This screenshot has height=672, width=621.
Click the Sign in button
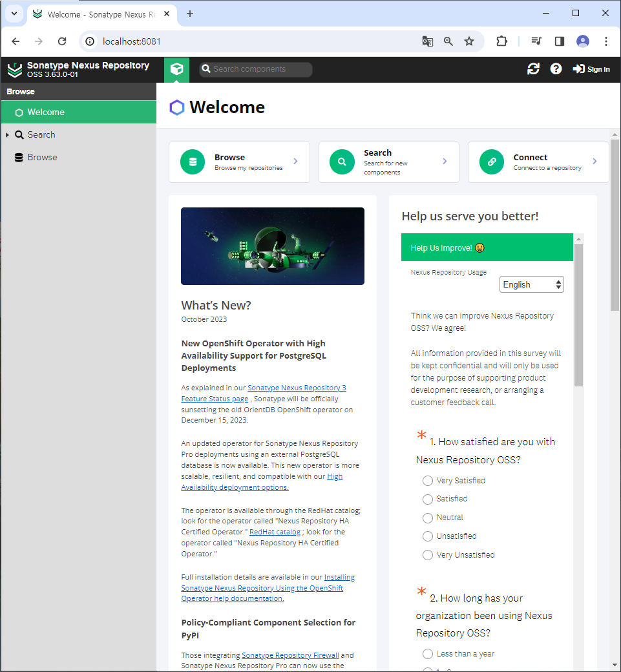591,69
